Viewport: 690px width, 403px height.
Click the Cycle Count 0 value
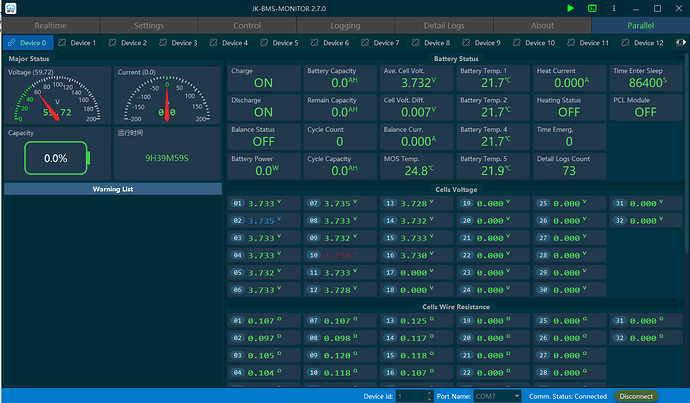tap(340, 142)
